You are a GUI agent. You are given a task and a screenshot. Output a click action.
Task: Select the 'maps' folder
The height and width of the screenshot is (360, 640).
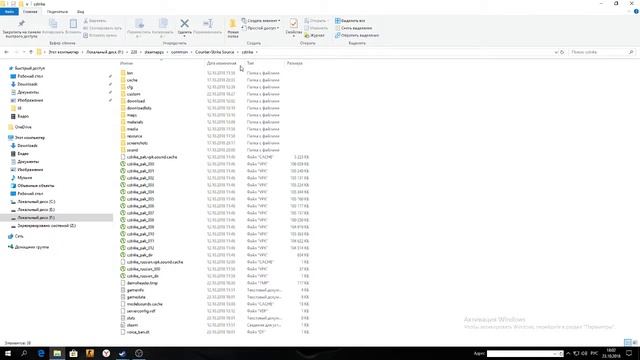point(132,115)
